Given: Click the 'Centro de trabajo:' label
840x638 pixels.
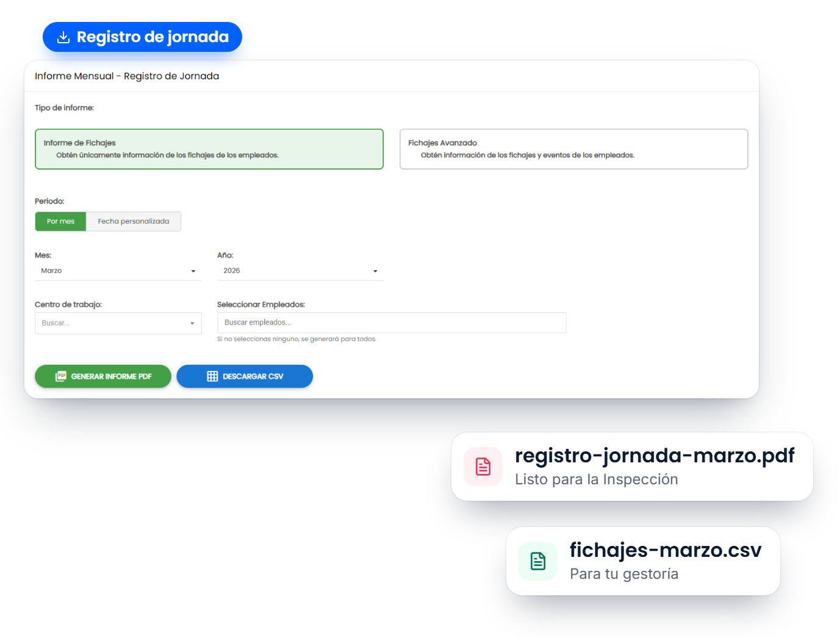Looking at the screenshot, I should [x=68, y=304].
